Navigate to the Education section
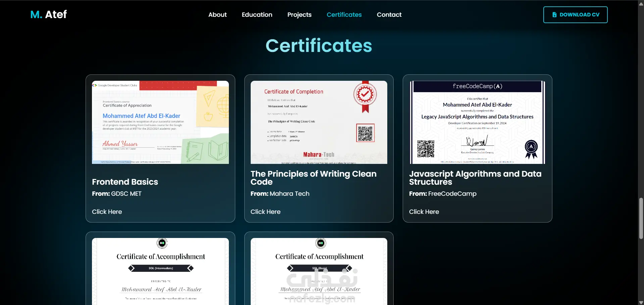The image size is (644, 305). [x=257, y=15]
